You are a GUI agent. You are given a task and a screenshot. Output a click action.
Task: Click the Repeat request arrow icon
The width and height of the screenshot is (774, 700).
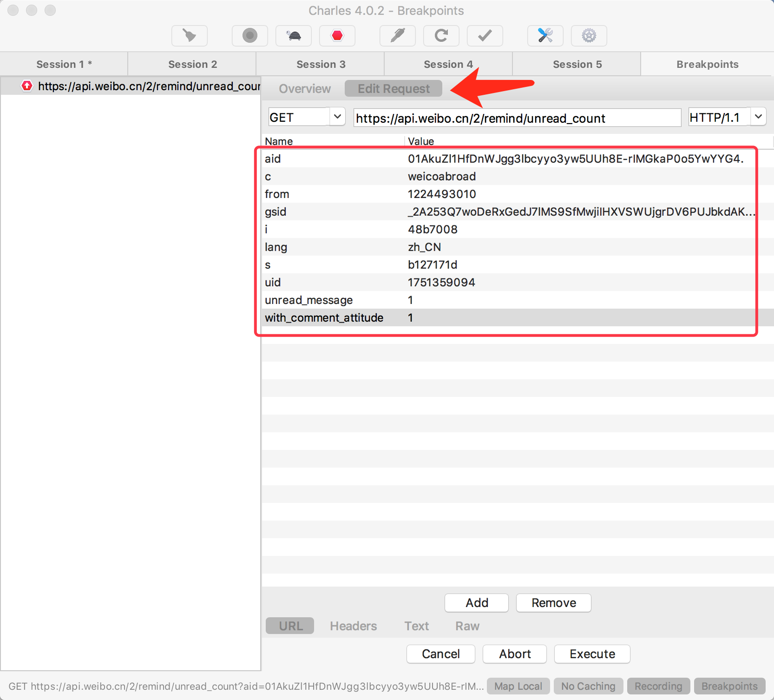441,36
